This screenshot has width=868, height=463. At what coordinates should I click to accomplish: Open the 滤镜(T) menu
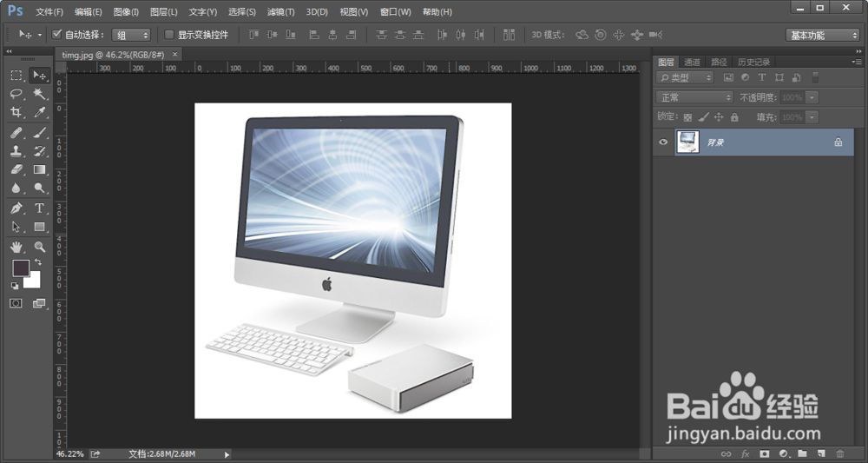click(x=280, y=11)
